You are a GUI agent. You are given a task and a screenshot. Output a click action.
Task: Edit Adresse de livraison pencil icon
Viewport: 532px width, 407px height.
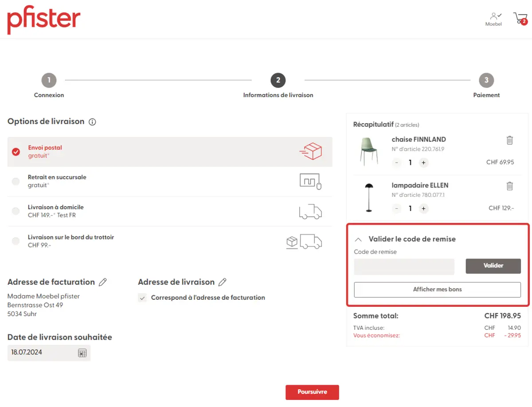223,282
